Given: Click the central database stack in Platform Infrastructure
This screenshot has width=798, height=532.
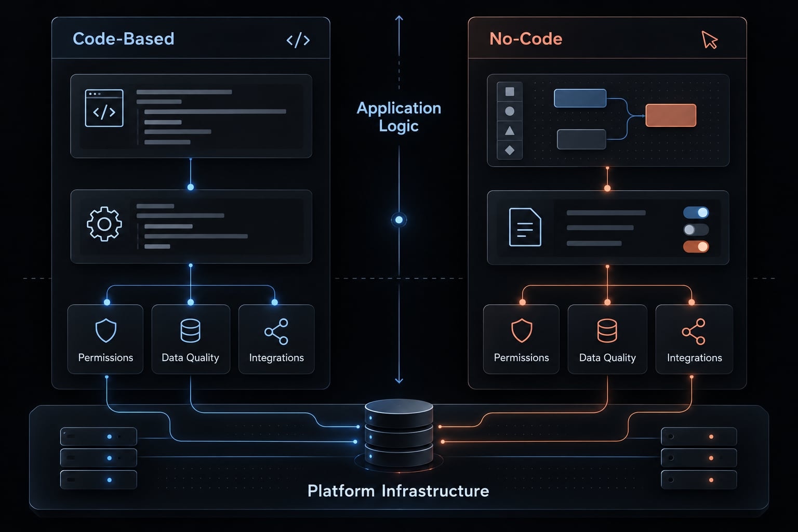Looking at the screenshot, I should click(x=399, y=432).
